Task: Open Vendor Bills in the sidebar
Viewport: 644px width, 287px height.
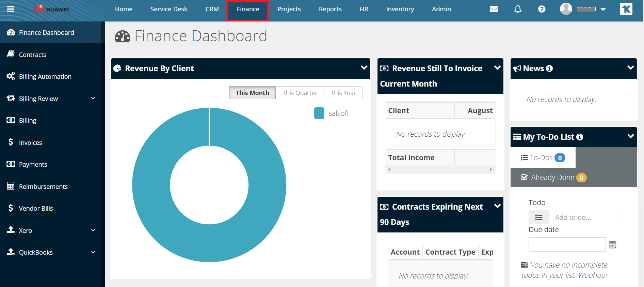Action: (x=36, y=208)
